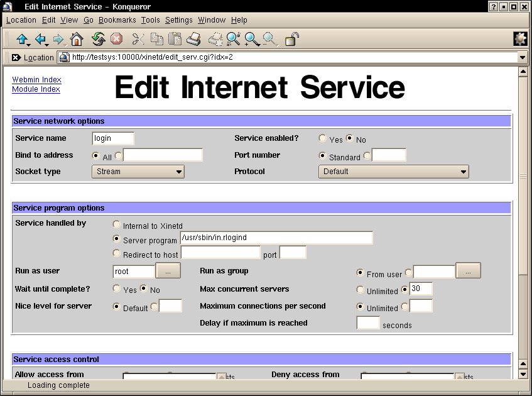Click the Up navigation arrow icon

point(21,40)
